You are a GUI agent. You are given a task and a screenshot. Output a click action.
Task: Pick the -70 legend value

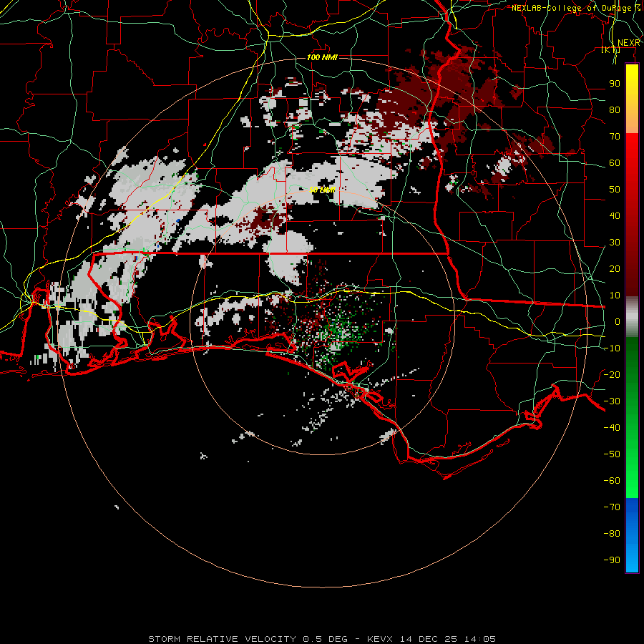(612, 507)
